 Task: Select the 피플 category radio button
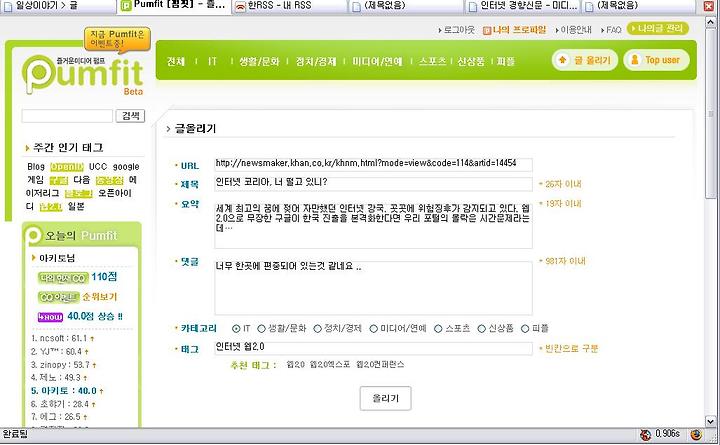click(x=525, y=328)
